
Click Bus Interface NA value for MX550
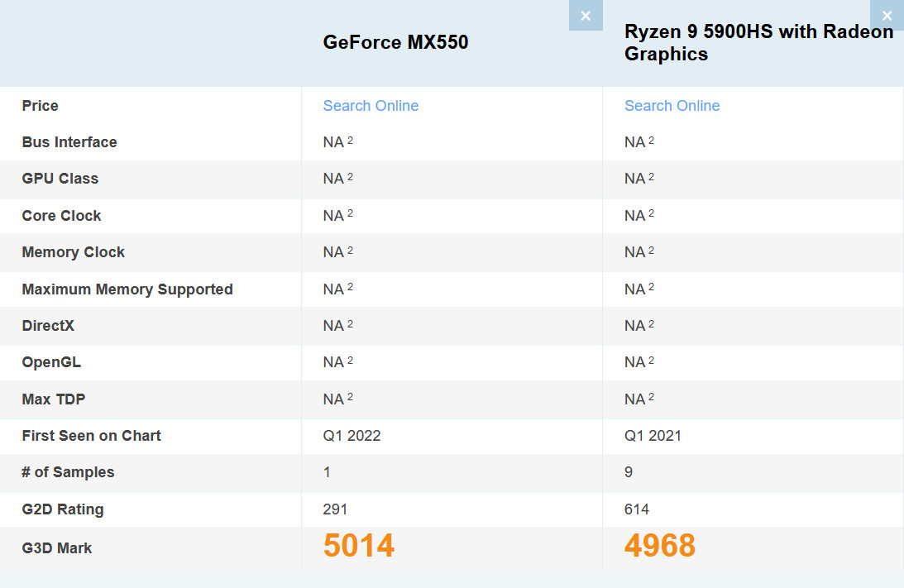337,141
